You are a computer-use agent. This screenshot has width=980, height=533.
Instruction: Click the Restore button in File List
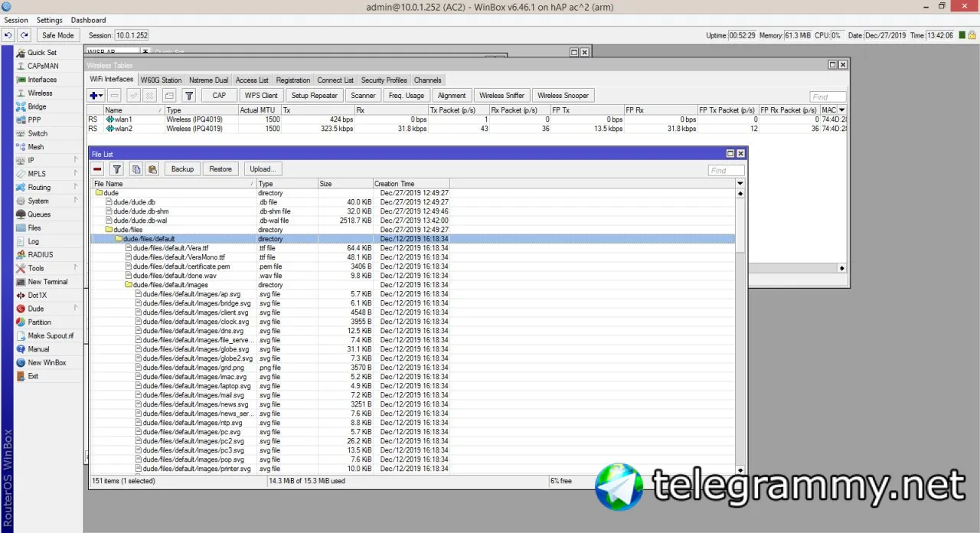pos(220,169)
